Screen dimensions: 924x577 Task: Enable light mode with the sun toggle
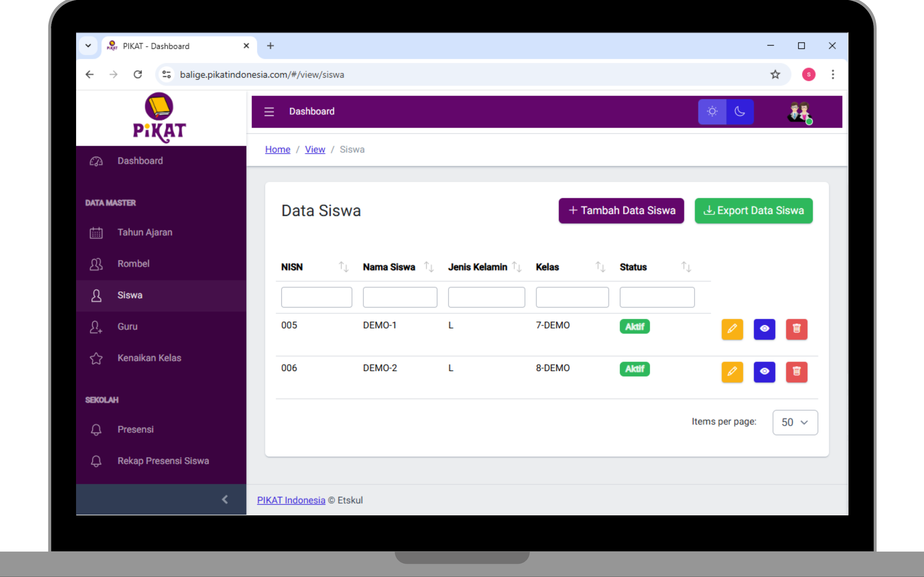[712, 111]
